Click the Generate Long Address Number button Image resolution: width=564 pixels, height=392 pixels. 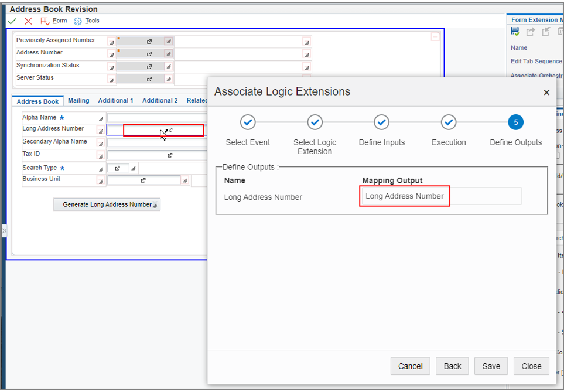coord(107,204)
